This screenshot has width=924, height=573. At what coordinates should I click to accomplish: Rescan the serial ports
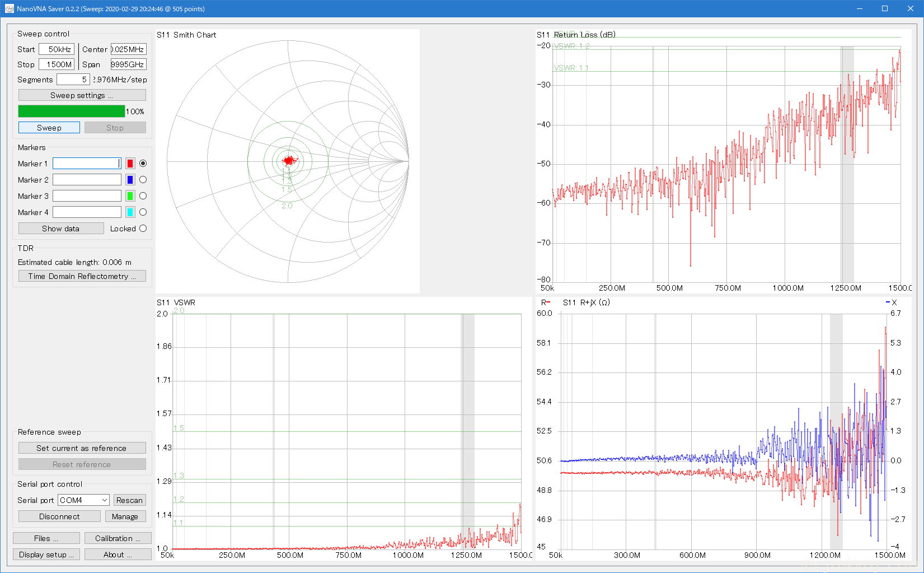pos(130,500)
